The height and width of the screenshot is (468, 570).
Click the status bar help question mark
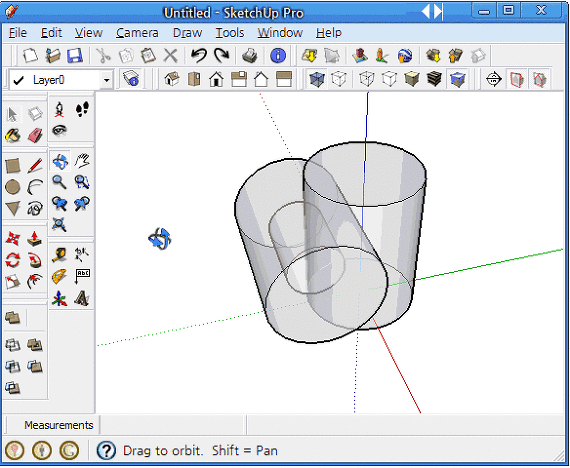pyautogui.click(x=106, y=451)
